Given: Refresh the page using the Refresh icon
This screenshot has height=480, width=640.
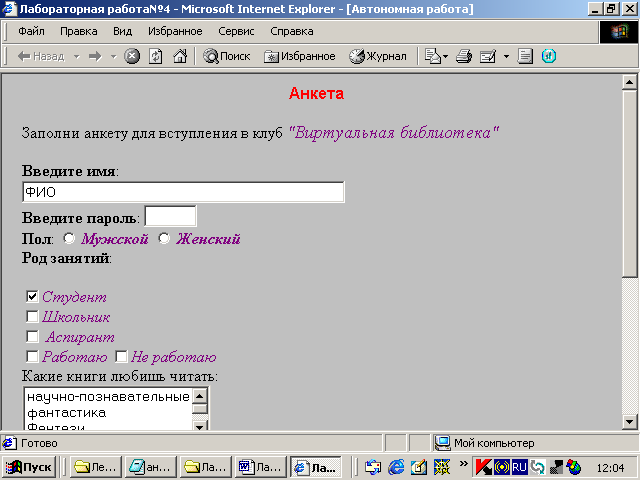Looking at the screenshot, I should coord(156,56).
